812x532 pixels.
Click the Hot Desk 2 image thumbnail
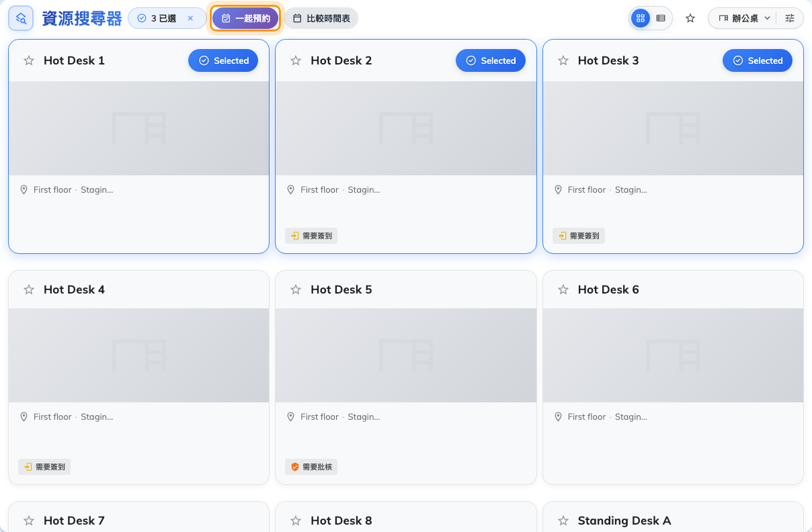point(406,128)
